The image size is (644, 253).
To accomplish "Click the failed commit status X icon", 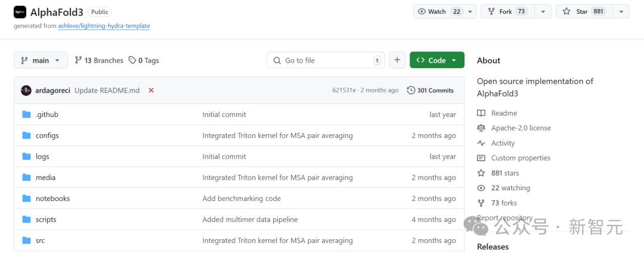I will coord(151,90).
